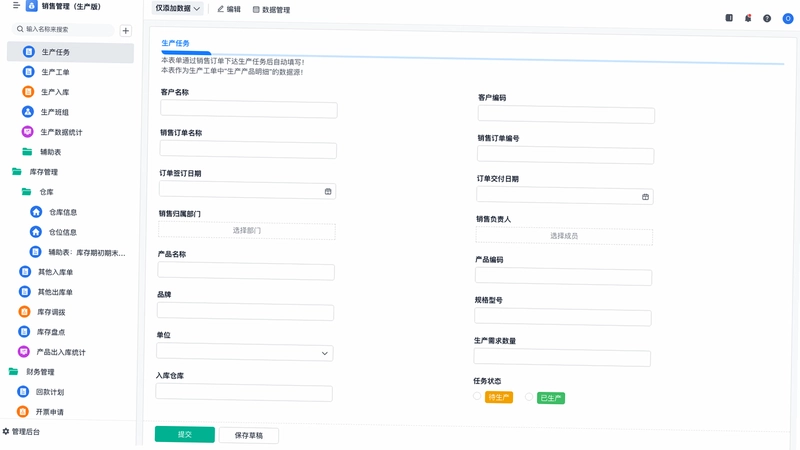800x450 pixels.
Task: Click the orange 库存调拨 icon
Action: [24, 311]
